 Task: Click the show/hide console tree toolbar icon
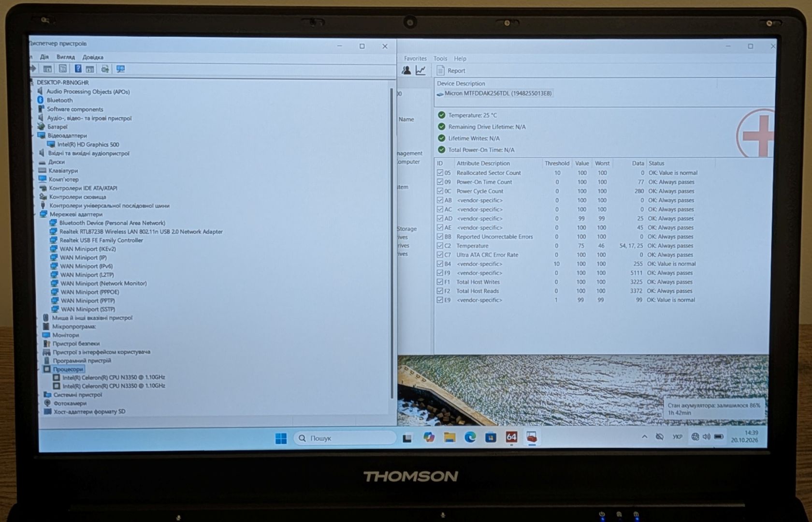tap(47, 69)
